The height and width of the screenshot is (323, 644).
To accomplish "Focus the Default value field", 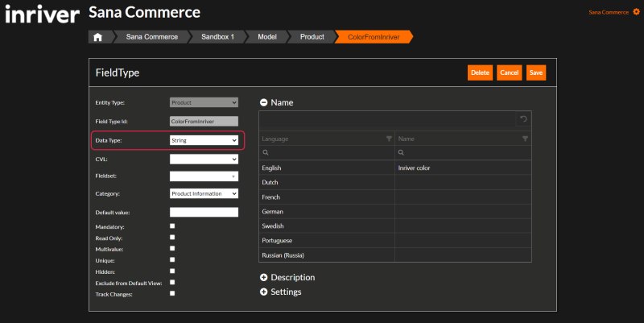I will 204,212.
